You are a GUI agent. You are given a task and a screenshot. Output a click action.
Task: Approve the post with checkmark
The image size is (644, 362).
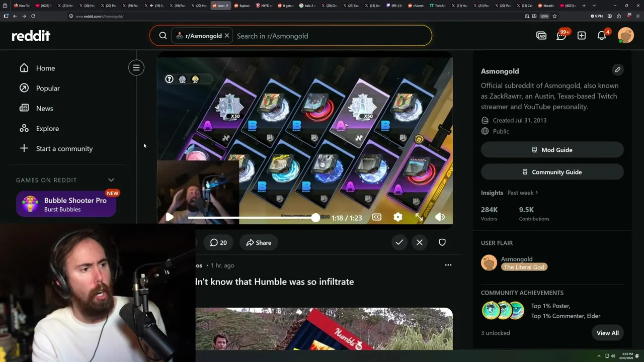399,242
